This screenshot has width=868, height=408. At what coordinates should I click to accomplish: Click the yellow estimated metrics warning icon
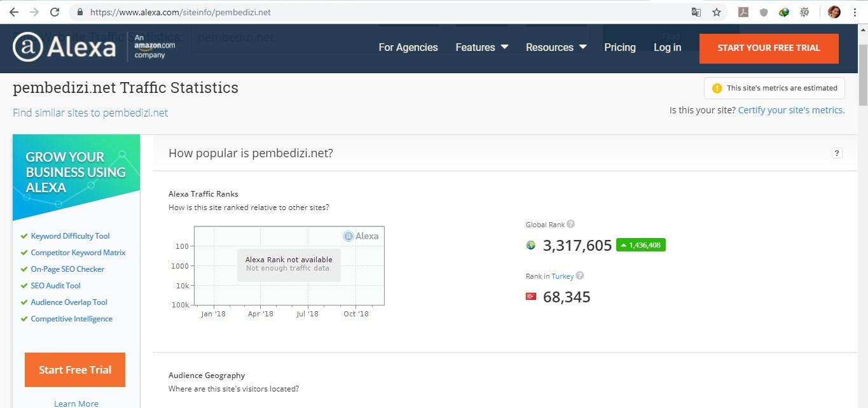(717, 88)
